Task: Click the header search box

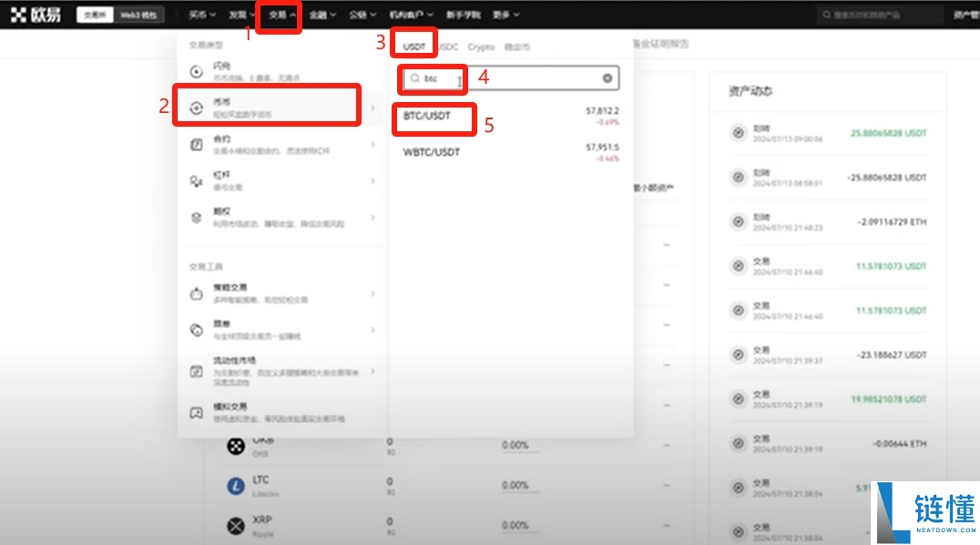Action: 880,15
